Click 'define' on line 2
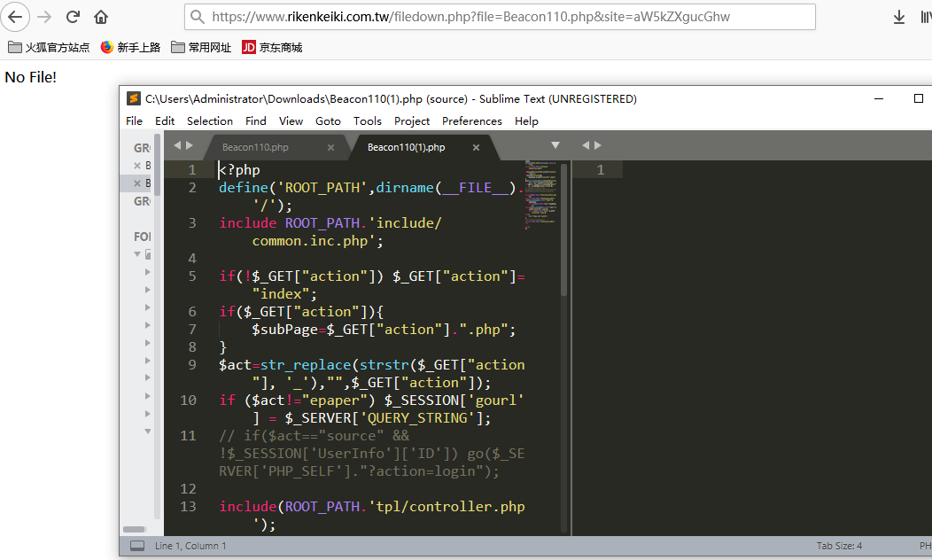 click(x=244, y=188)
